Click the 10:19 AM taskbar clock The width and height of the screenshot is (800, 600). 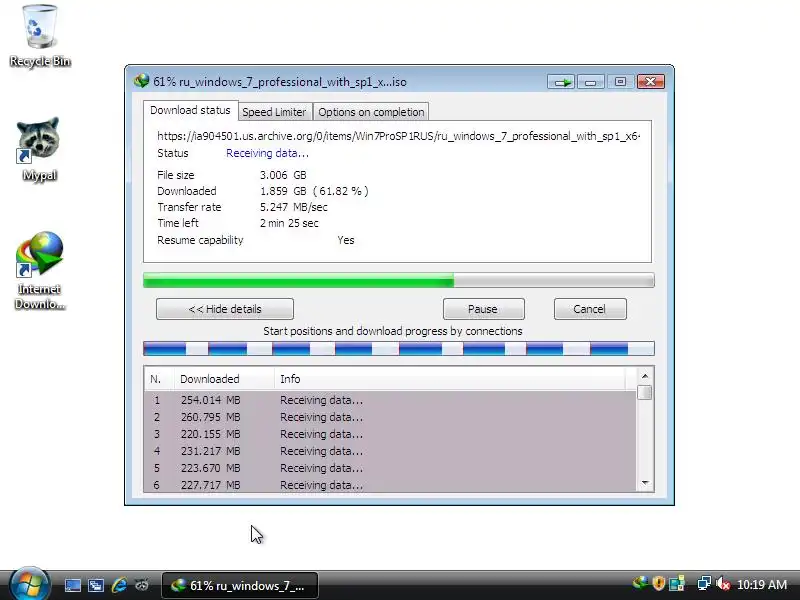tap(762, 584)
